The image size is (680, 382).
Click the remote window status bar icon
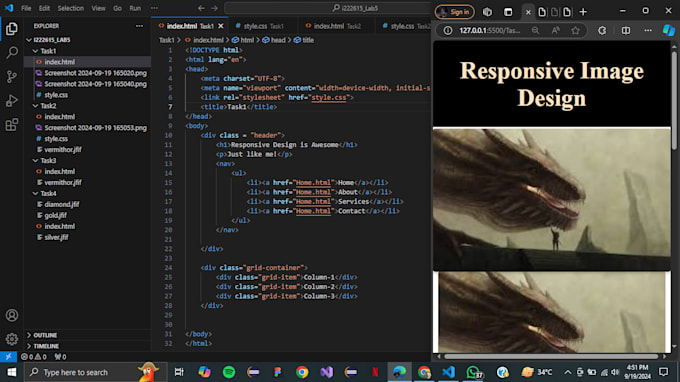tap(8, 356)
